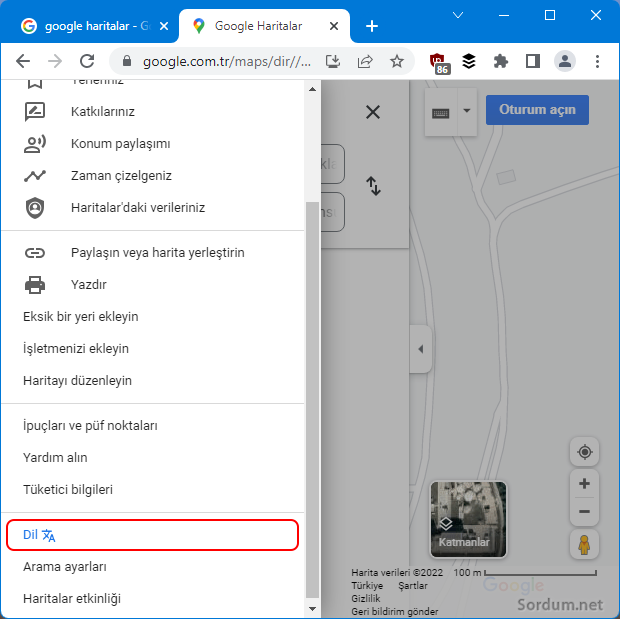Open the extensions puzzle icon
Image resolution: width=620 pixels, height=619 pixels.
click(x=501, y=61)
